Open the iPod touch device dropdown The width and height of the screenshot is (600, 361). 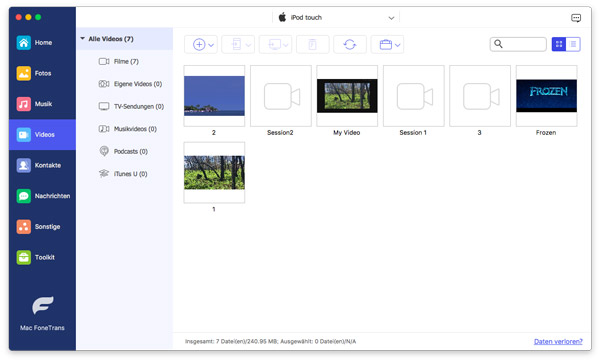(336, 18)
